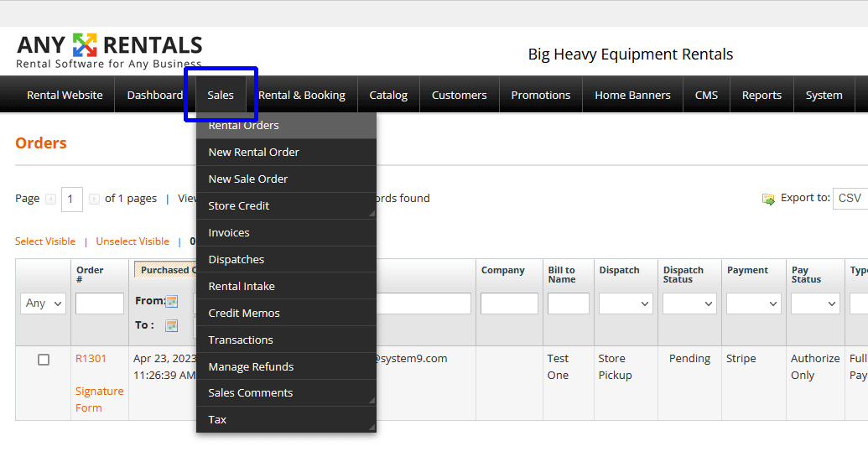Click the Store Credit submenu arrow

[x=371, y=215]
